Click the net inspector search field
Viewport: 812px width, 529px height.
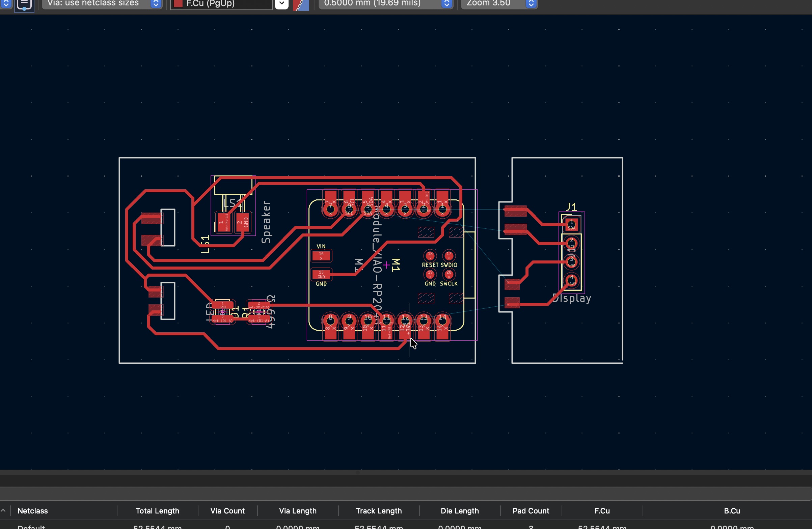pyautogui.click(x=405, y=493)
